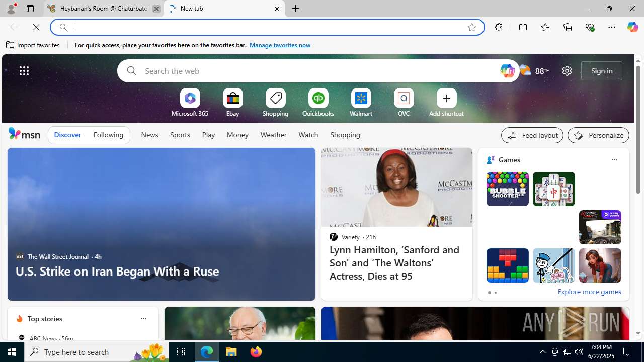
Task: Close the New tab tab
Action: 277,9
